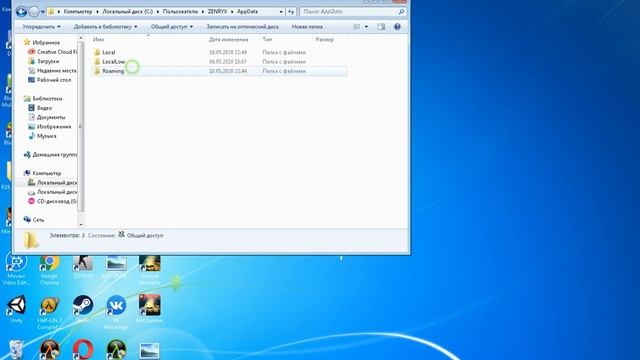Screen dimensions: 640x360
Task: Select Библиотеки in navigation pane
Action: [47, 98]
